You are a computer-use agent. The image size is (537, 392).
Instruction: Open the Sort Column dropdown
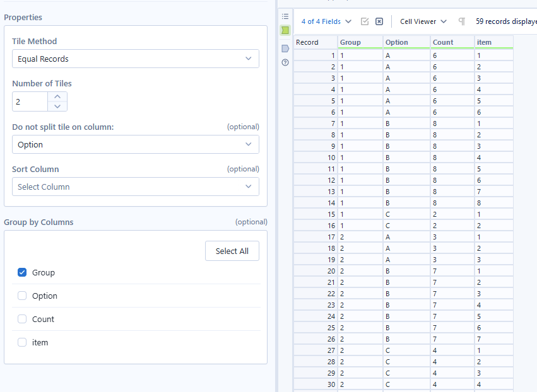[136, 187]
